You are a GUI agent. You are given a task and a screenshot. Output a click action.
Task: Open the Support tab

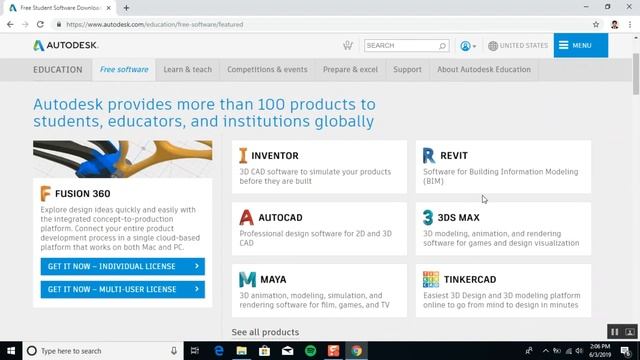click(407, 69)
